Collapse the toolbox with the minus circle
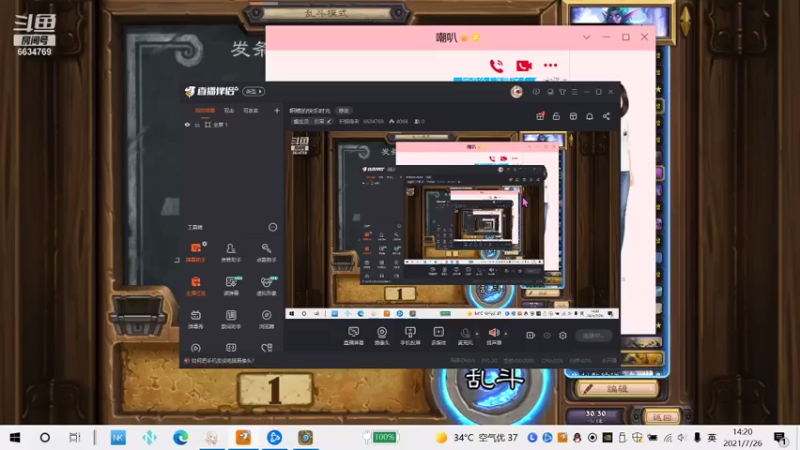This screenshot has width=800, height=450. 273,227
